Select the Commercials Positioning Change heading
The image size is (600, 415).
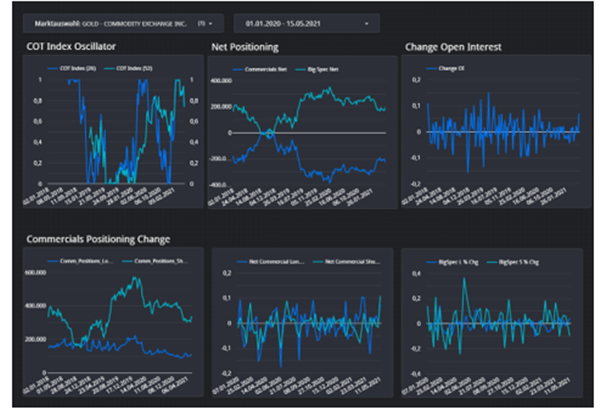pyautogui.click(x=98, y=239)
